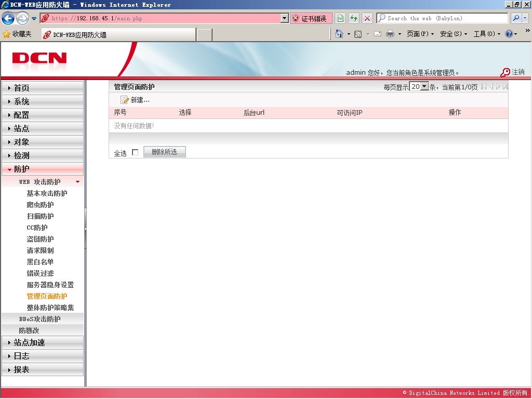
Task: Click the compatibility view icon
Action: pos(340,18)
